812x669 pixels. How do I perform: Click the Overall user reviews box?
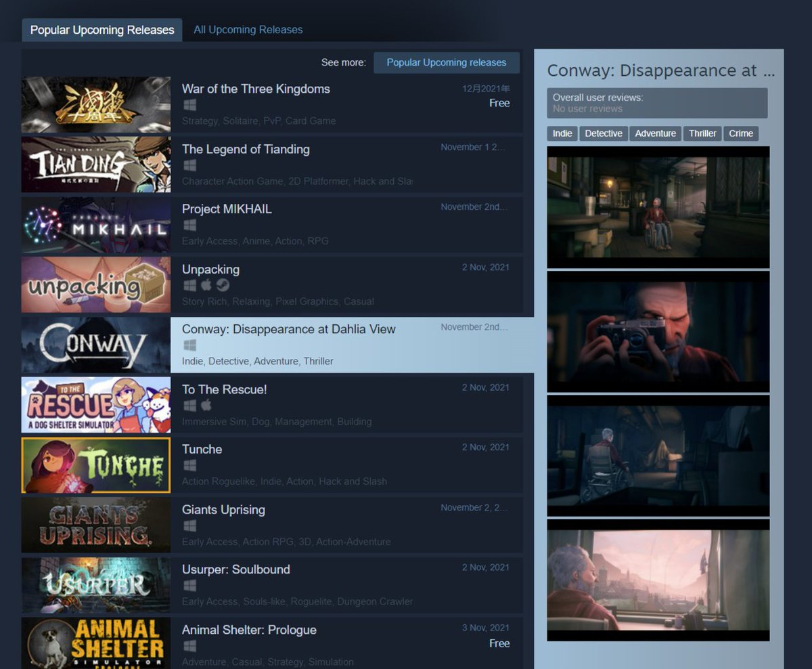658,103
